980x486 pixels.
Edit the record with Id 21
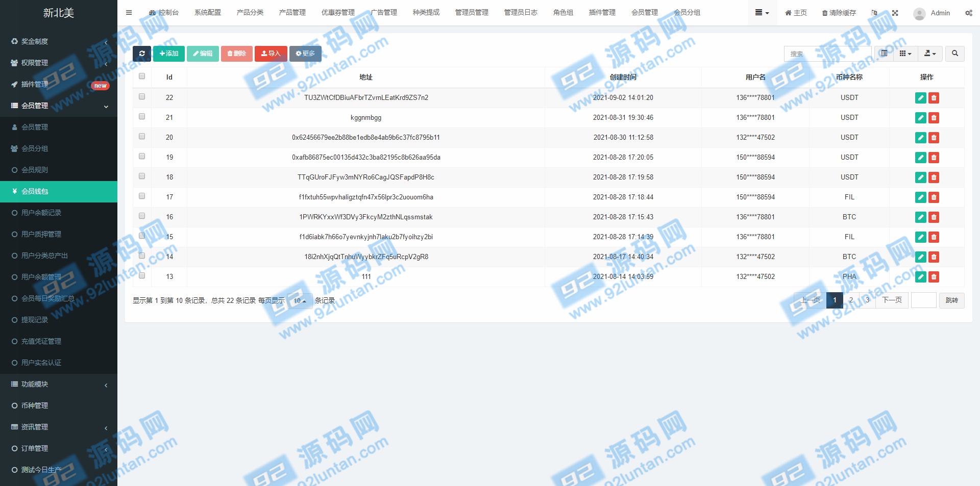921,118
